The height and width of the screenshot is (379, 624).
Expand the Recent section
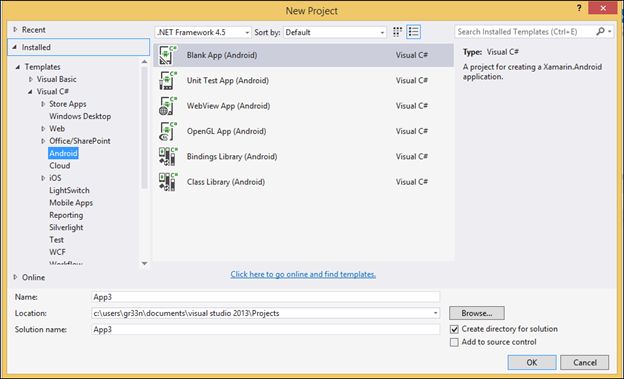[x=15, y=29]
